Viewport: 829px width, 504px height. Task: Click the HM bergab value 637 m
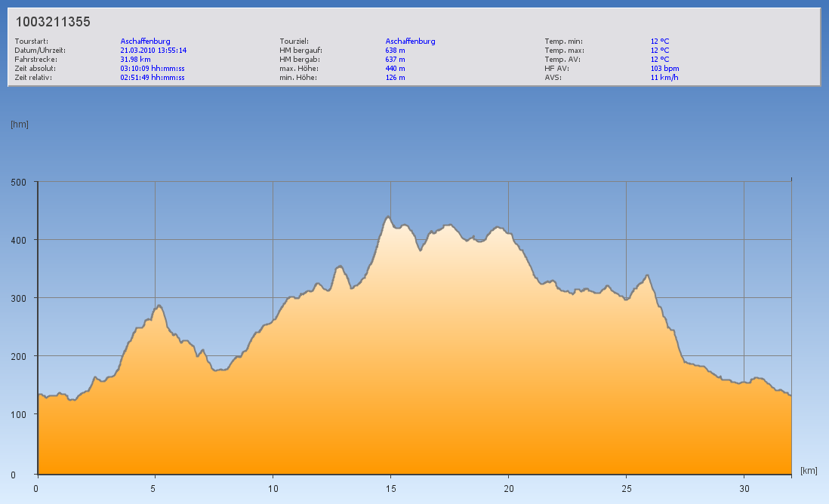pos(395,60)
